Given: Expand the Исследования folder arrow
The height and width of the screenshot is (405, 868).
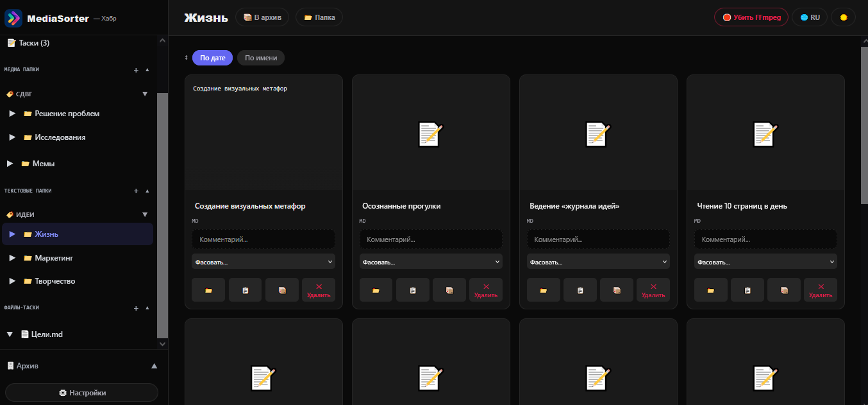Looking at the screenshot, I should 12,137.
